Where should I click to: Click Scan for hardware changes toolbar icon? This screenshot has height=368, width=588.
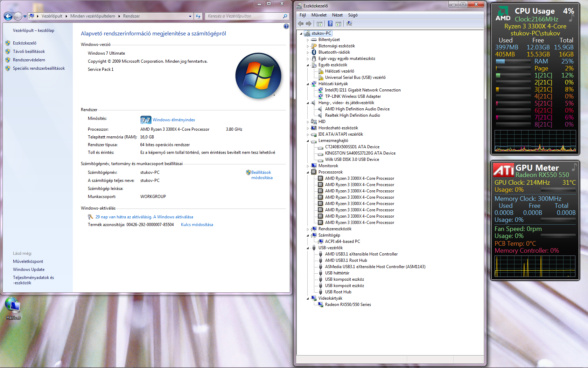coord(349,23)
